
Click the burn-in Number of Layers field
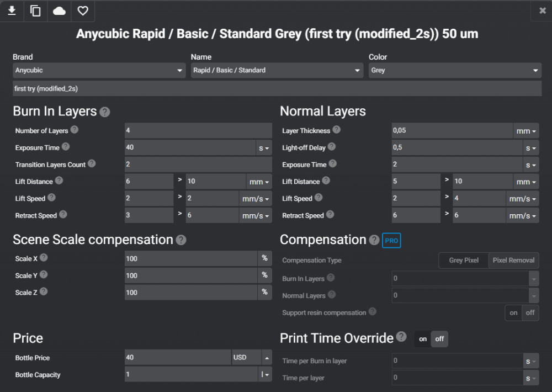click(198, 131)
